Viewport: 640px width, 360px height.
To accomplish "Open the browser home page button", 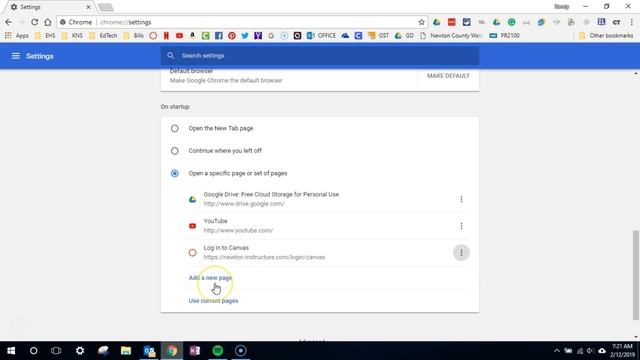I will coord(48,22).
